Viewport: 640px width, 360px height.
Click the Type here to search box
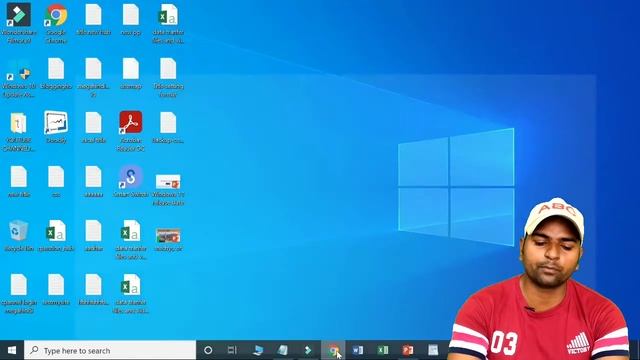point(110,350)
